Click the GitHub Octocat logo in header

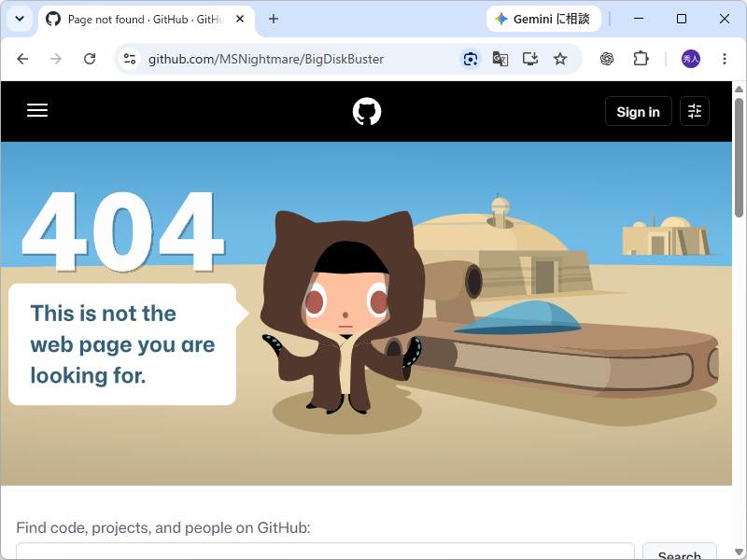pos(367,111)
